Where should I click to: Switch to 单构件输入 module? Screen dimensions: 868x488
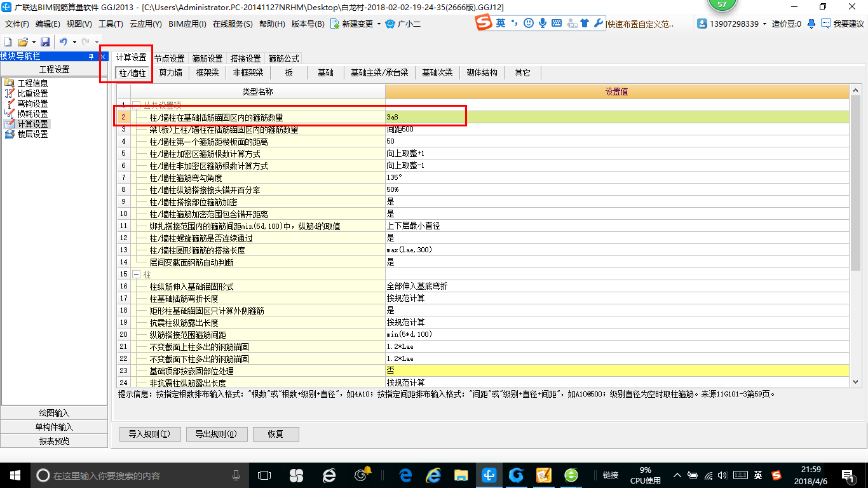tap(54, 427)
